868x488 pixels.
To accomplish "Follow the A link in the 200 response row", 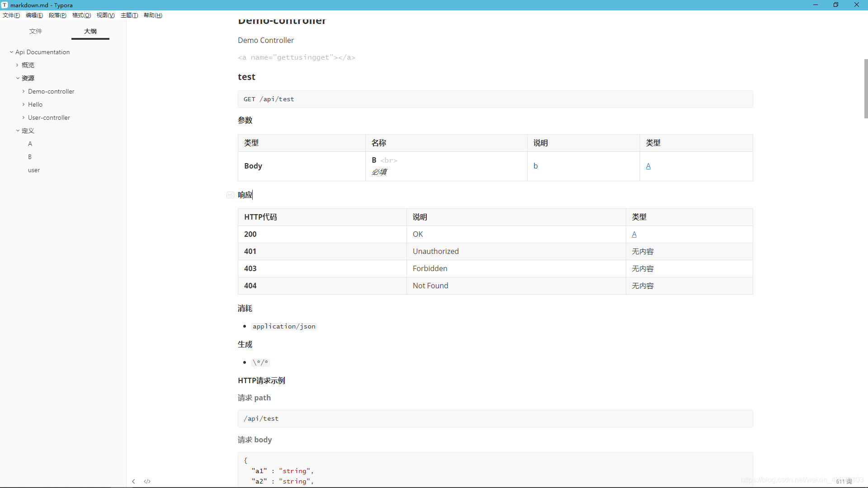I will [x=634, y=234].
